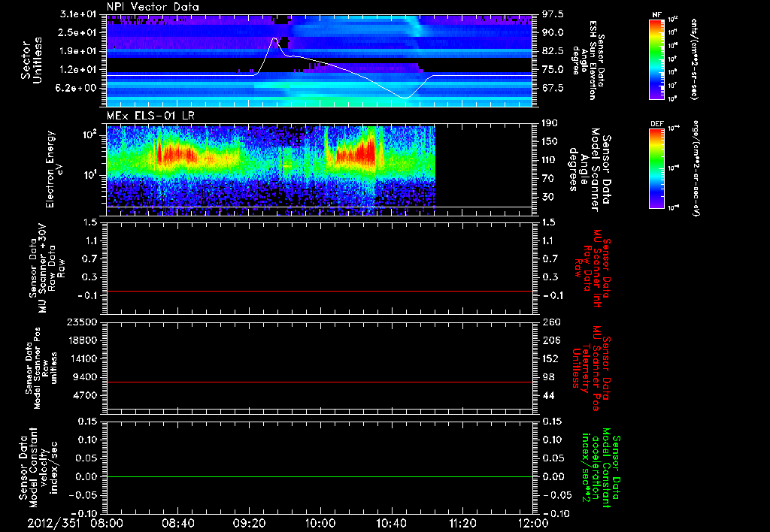Click the '10:00' time axis label

click(320, 523)
